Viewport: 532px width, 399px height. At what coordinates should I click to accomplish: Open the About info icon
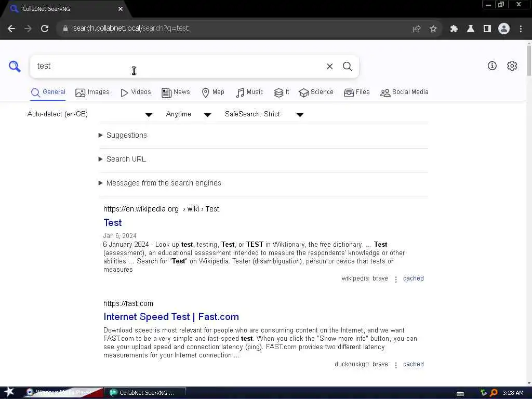pyautogui.click(x=492, y=66)
